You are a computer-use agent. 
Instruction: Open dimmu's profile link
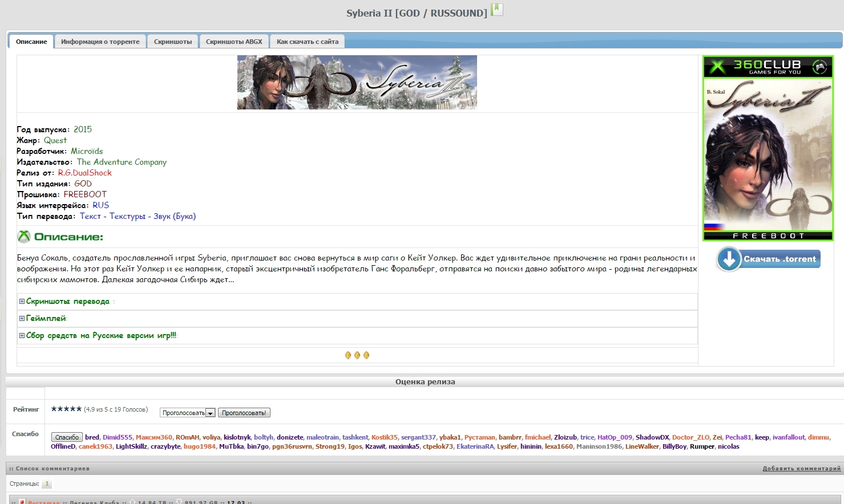click(x=818, y=437)
